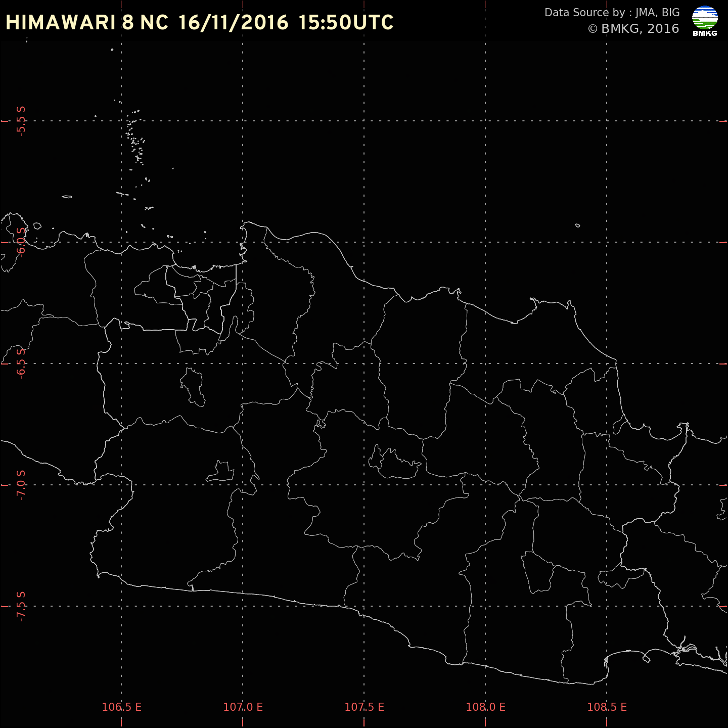This screenshot has width=728, height=728.
Task: Click the 106.5 E longitude label
Action: (x=121, y=707)
